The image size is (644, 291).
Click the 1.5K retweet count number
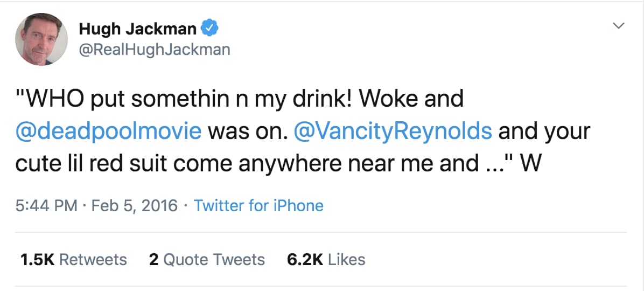(37, 259)
